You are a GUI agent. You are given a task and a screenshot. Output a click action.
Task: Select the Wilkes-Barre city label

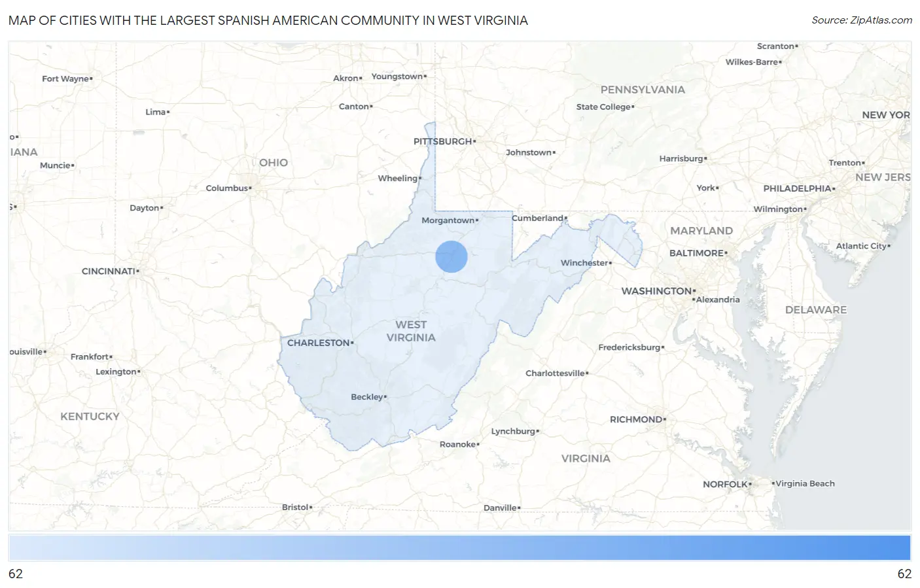pos(752,62)
